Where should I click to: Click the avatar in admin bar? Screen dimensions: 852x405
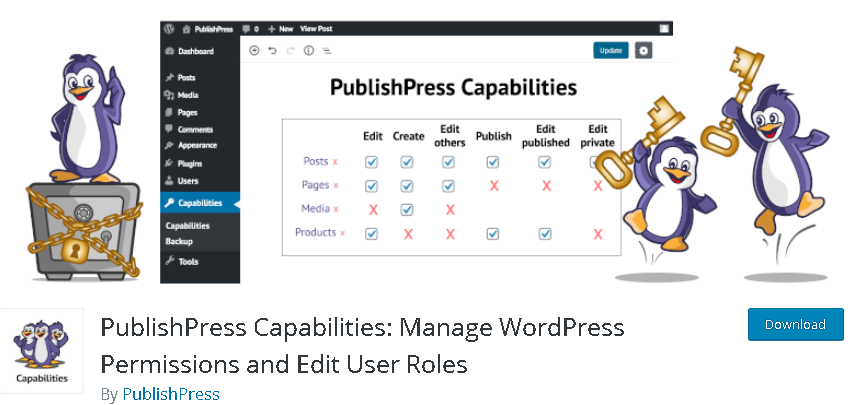click(664, 29)
